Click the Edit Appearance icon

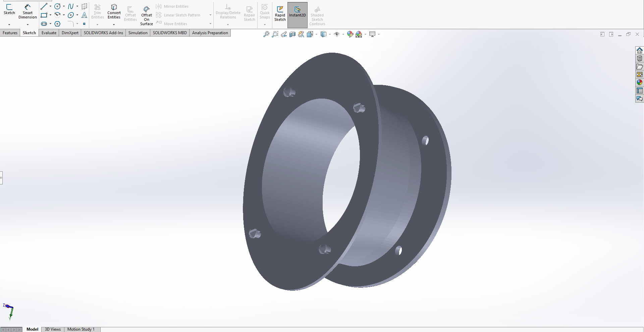tap(350, 34)
